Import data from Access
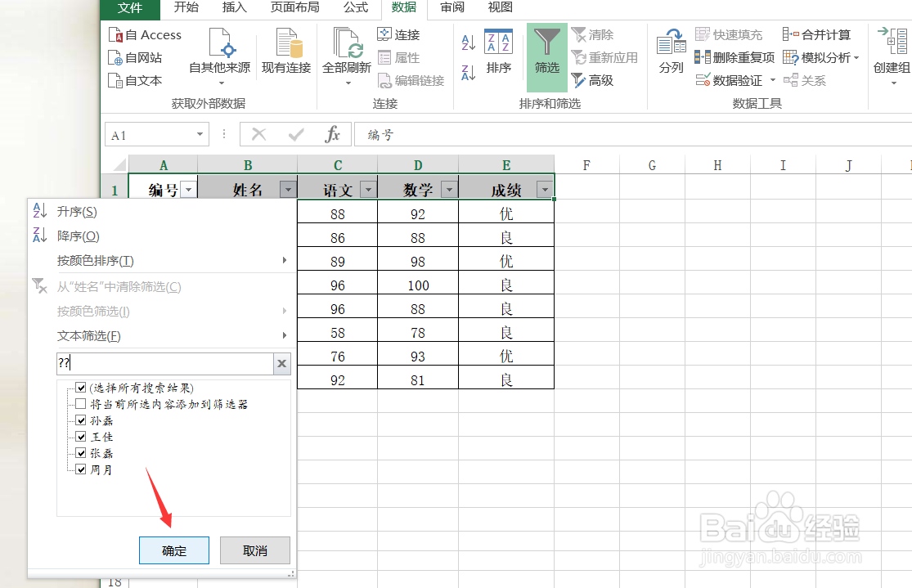The height and width of the screenshot is (588, 912). [146, 34]
